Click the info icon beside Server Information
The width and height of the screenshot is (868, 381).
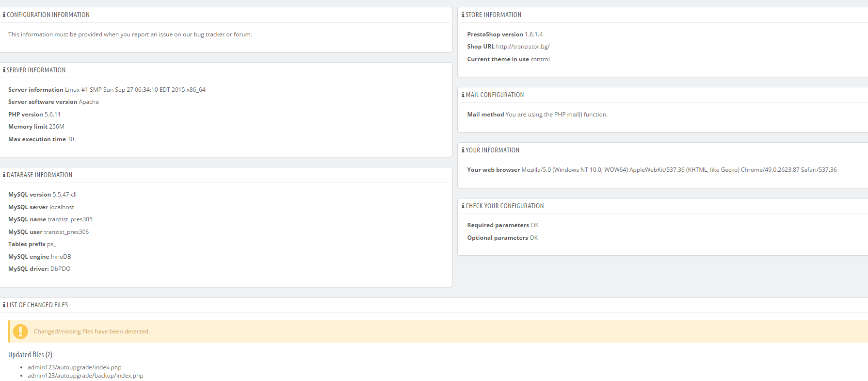4,70
